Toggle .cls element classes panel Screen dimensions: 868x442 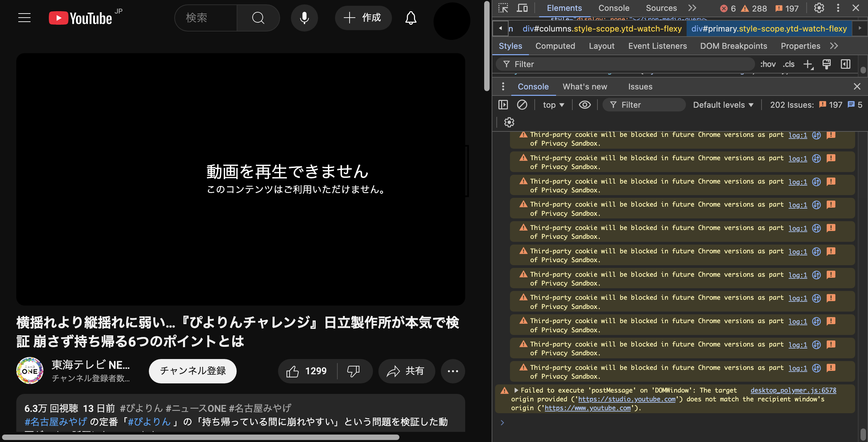(789, 64)
